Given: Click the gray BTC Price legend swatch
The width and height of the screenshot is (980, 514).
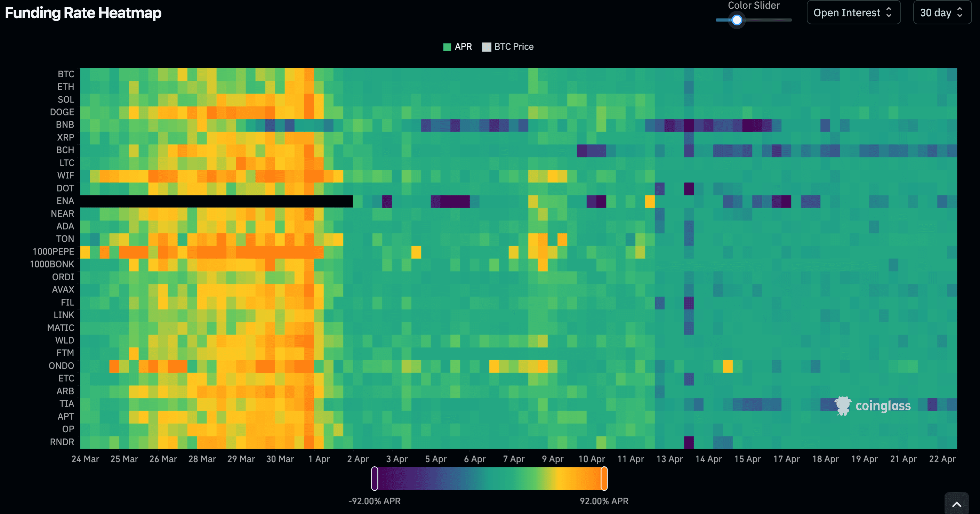Looking at the screenshot, I should 486,47.
